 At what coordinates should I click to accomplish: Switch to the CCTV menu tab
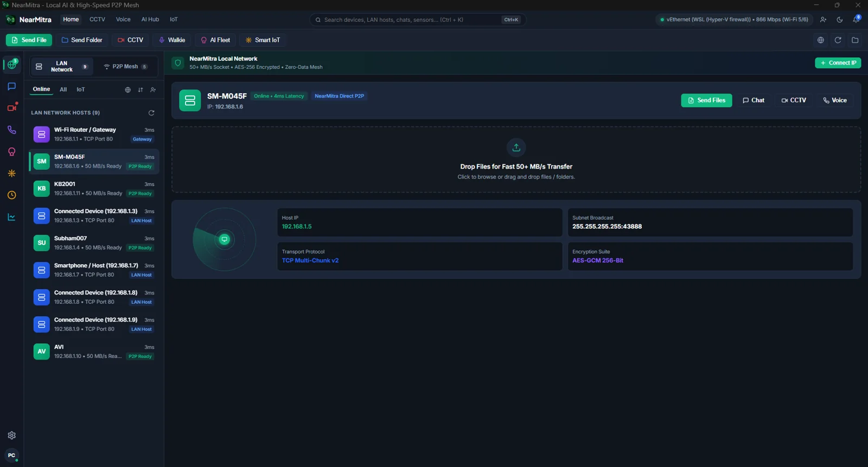pos(97,20)
